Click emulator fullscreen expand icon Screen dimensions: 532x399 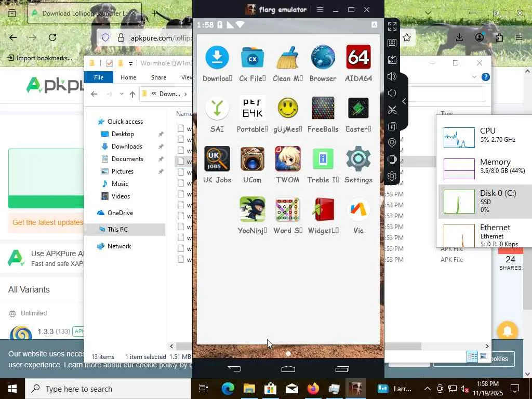392,26
